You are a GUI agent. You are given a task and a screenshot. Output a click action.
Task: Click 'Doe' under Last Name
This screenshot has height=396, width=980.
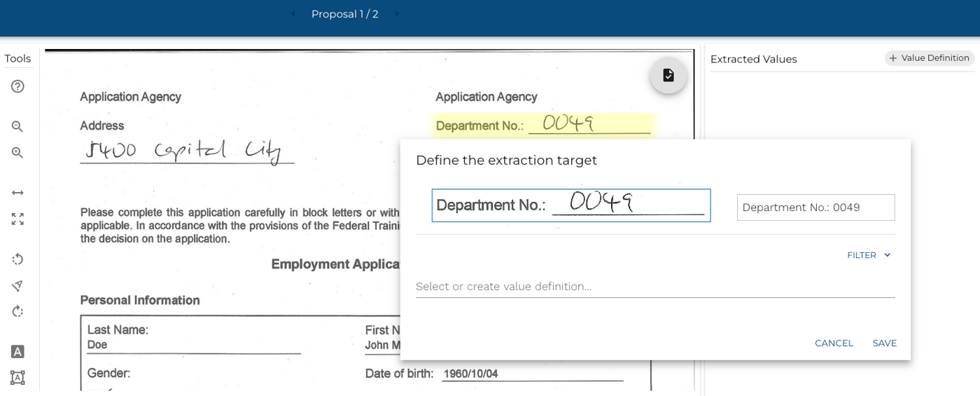pos(97,345)
